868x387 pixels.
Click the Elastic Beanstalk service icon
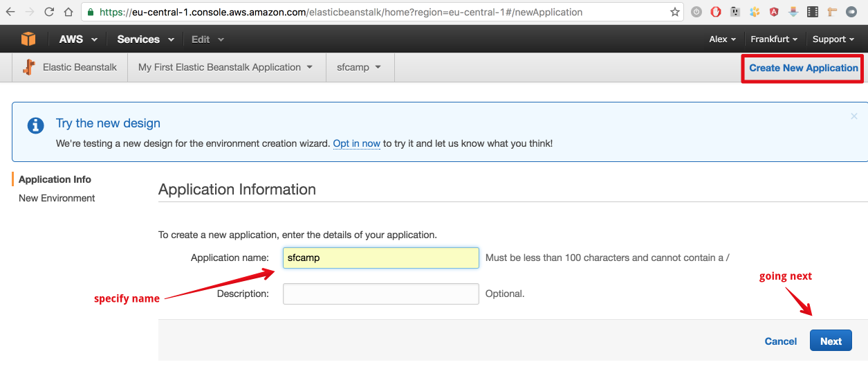click(28, 67)
